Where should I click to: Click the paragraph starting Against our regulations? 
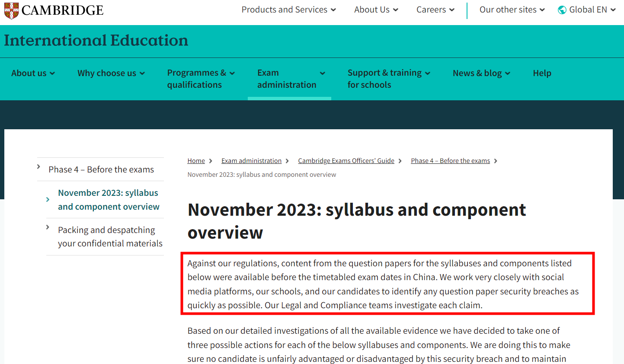pos(383,284)
